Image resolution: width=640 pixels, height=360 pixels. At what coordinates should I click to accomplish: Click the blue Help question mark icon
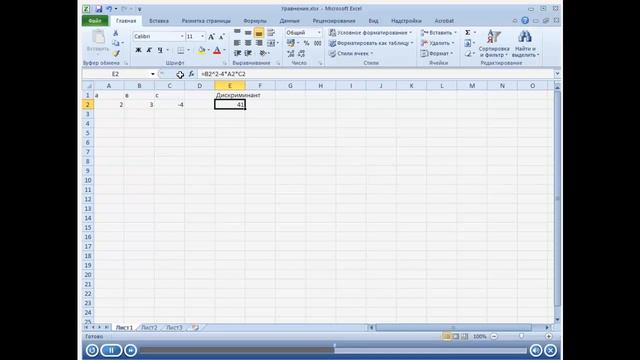[525, 20]
